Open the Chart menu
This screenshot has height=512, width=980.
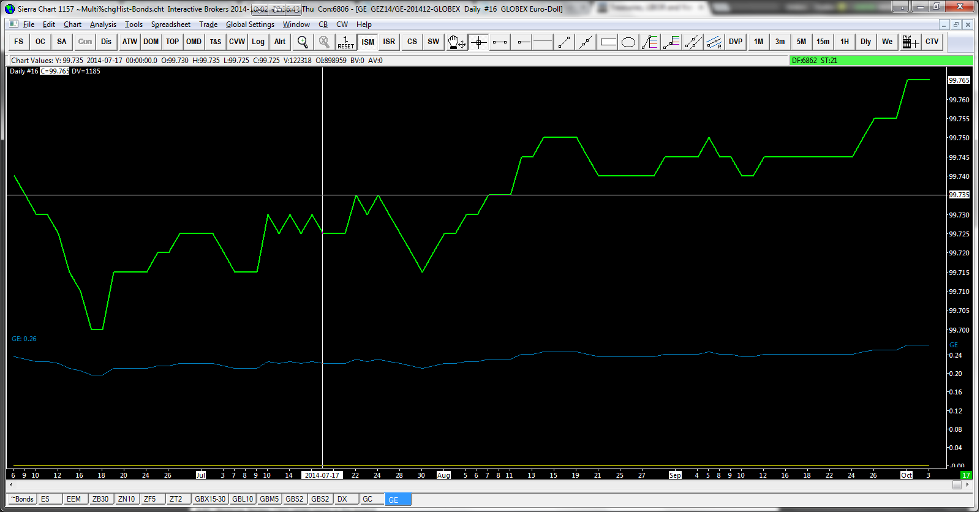click(72, 24)
